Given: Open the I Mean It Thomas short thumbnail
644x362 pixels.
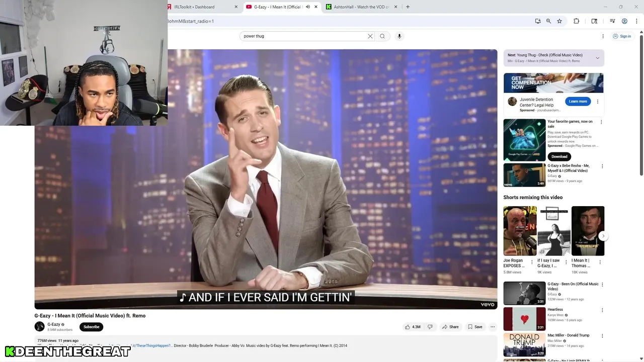Looking at the screenshot, I should pyautogui.click(x=588, y=231).
